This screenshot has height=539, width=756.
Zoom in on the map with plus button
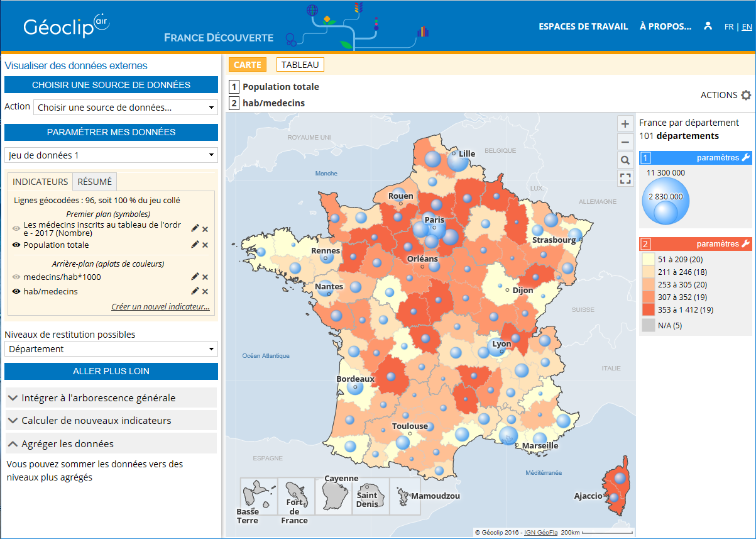tap(625, 124)
